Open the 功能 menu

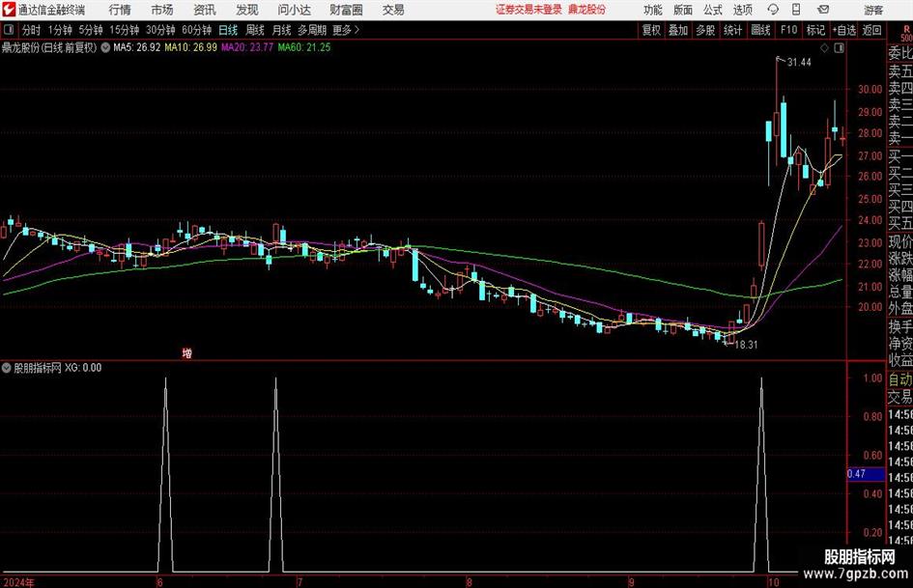653,10
